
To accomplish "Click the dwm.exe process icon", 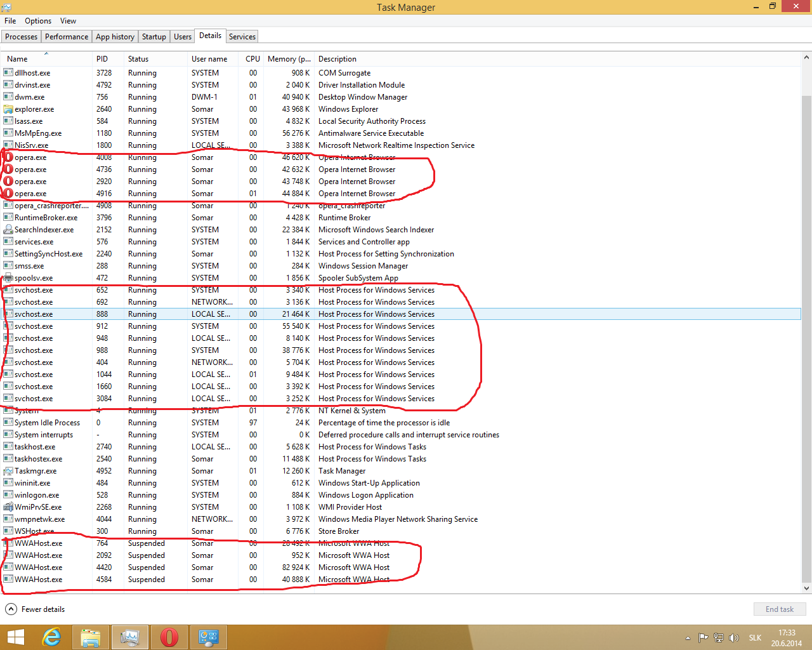I will (8, 97).
